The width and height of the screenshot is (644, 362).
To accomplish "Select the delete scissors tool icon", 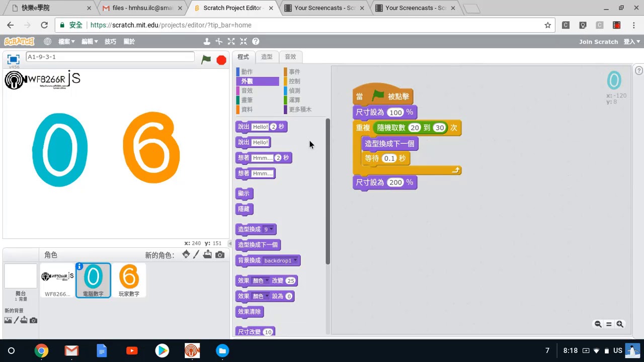I will click(x=219, y=42).
